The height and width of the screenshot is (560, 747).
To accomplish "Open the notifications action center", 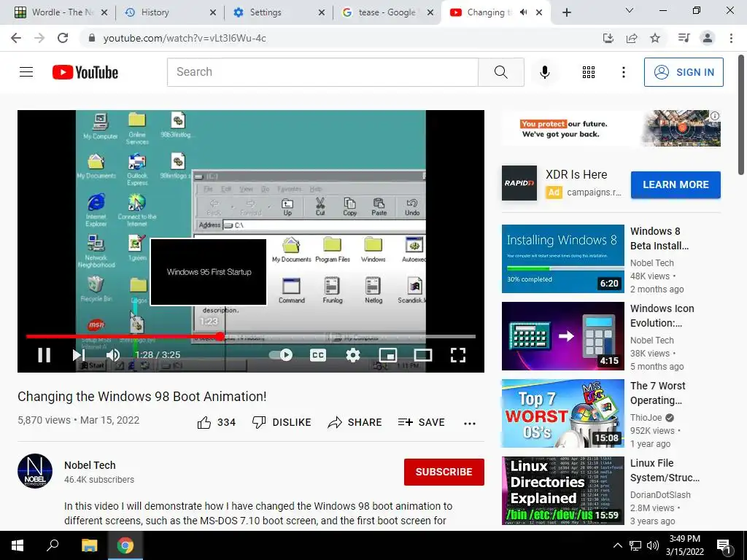I will click(724, 545).
